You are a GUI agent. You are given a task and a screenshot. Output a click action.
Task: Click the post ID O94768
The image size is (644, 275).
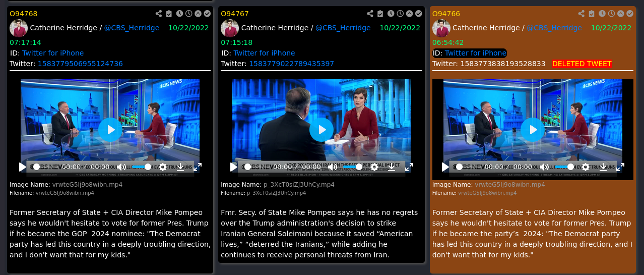[x=23, y=14]
